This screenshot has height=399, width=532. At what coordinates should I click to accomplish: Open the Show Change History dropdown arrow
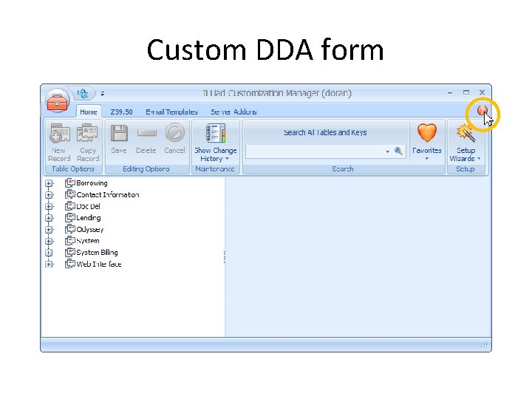point(228,159)
